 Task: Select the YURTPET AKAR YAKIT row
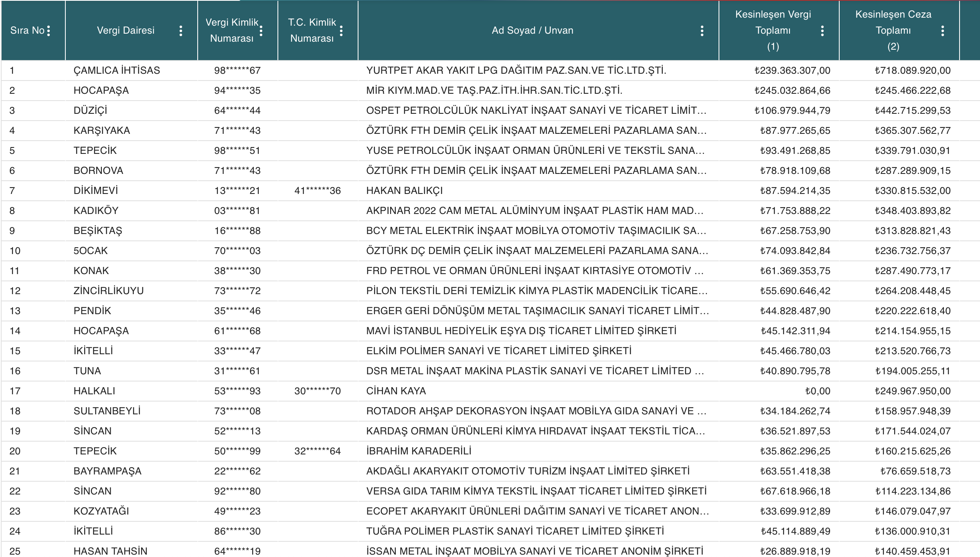point(516,71)
